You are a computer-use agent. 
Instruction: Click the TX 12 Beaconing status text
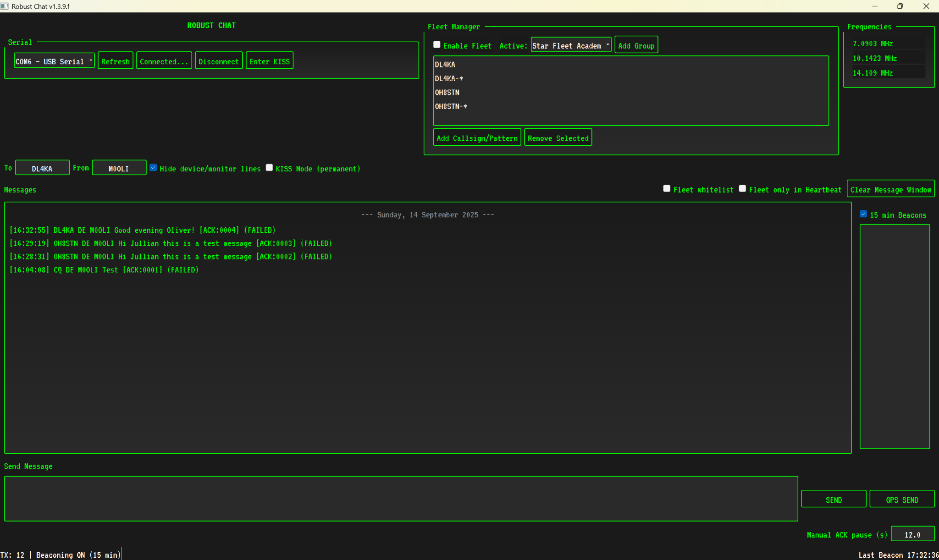click(x=61, y=555)
